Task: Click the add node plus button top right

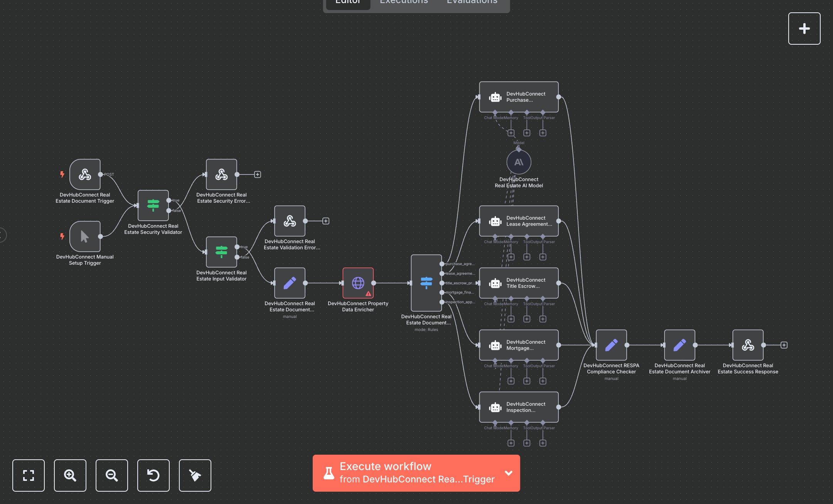Action: point(804,28)
